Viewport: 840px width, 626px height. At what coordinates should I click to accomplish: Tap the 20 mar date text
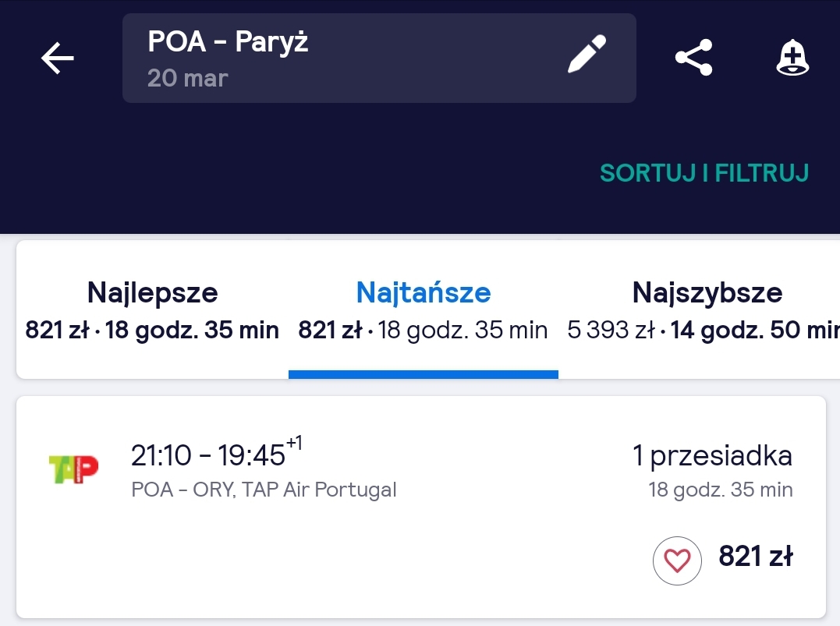pyautogui.click(x=187, y=78)
